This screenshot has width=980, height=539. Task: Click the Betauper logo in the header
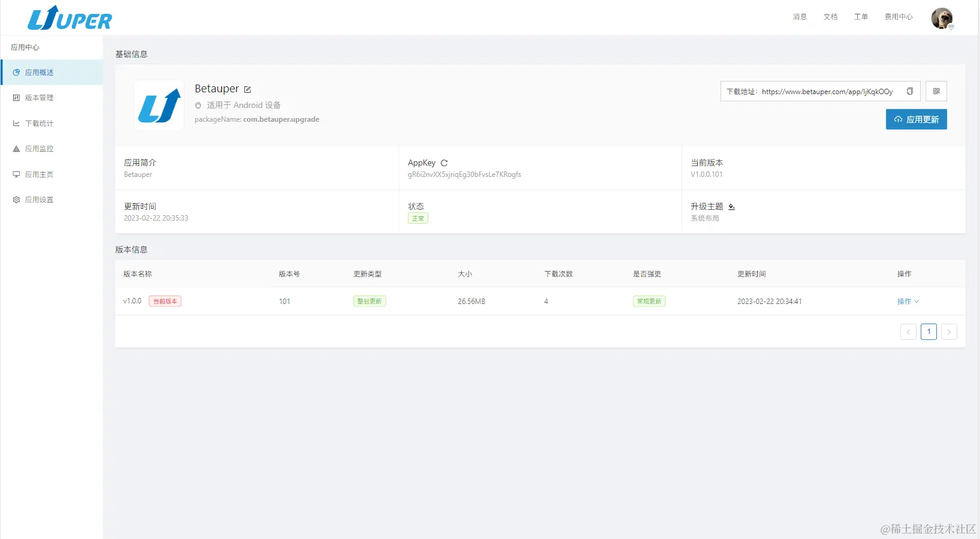point(69,17)
